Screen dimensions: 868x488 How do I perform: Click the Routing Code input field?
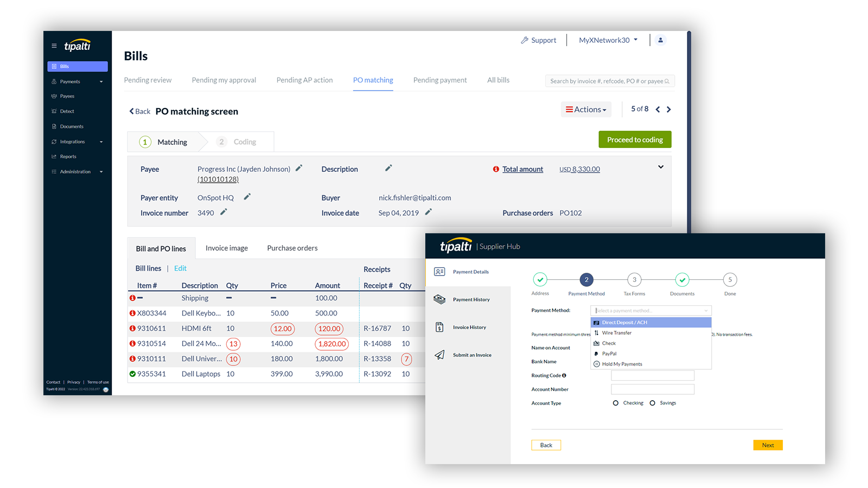click(653, 375)
